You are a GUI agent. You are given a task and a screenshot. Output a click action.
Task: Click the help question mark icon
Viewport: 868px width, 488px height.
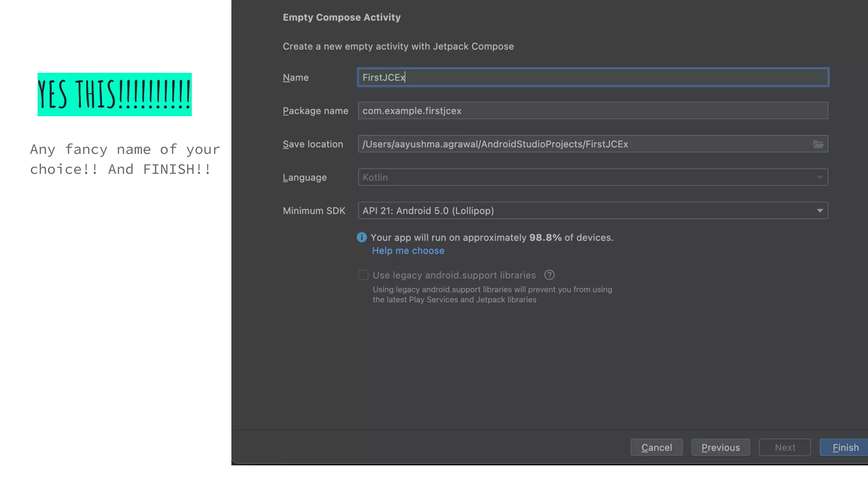click(x=549, y=275)
